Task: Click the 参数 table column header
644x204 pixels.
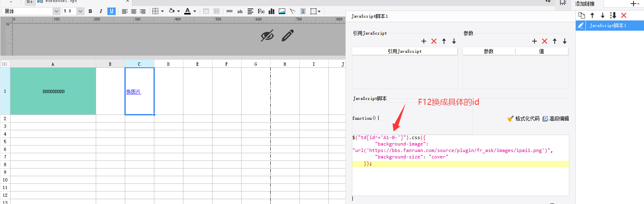Action: click(489, 51)
